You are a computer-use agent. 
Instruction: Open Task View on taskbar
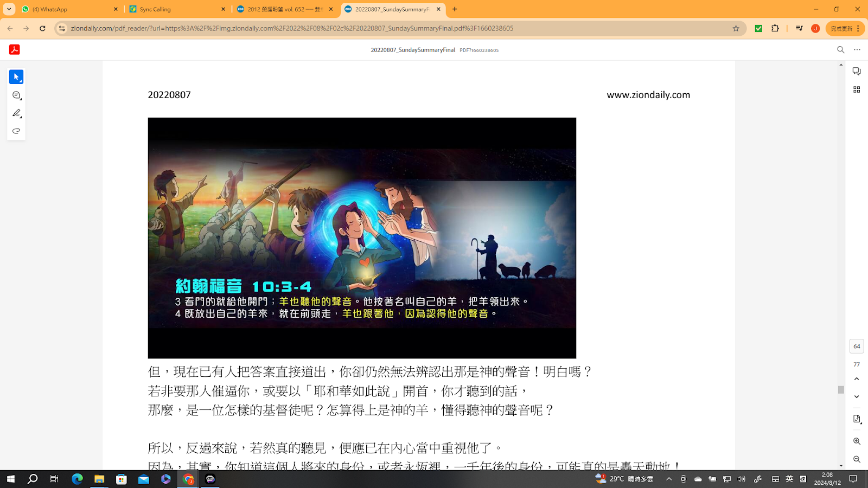pos(54,479)
